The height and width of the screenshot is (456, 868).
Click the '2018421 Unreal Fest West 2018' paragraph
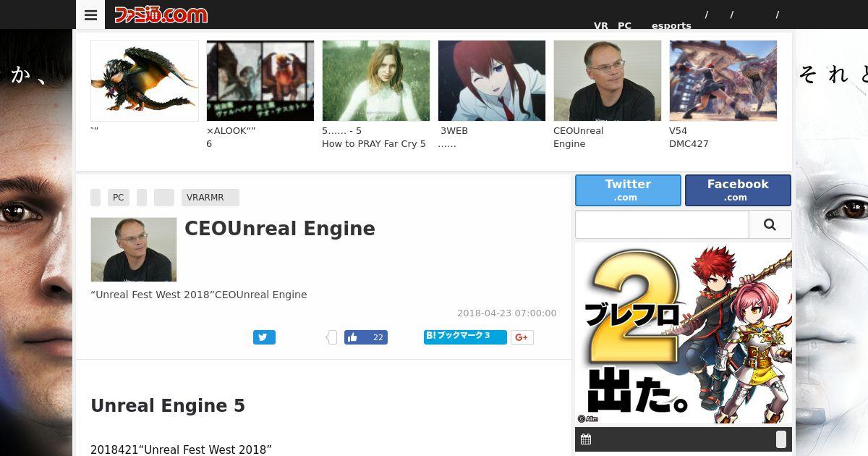[x=181, y=449]
